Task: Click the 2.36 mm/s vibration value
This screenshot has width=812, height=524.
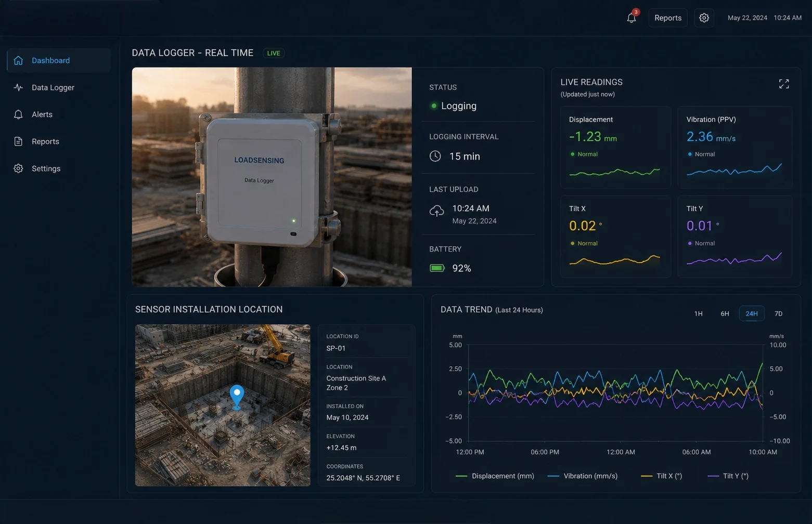Action: 711,137
